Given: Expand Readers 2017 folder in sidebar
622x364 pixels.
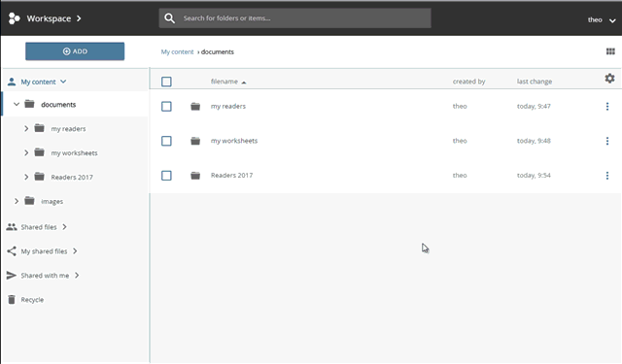Looking at the screenshot, I should coord(26,177).
